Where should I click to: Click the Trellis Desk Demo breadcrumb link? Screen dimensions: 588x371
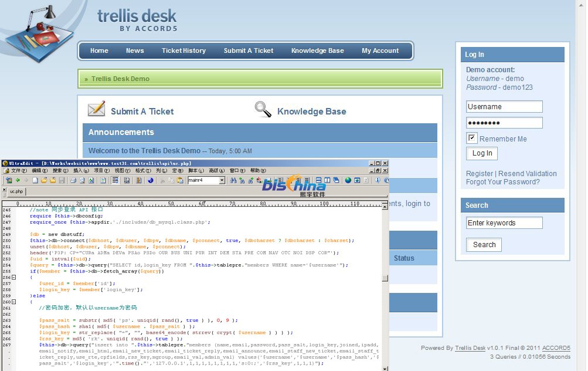pyautogui.click(x=120, y=79)
